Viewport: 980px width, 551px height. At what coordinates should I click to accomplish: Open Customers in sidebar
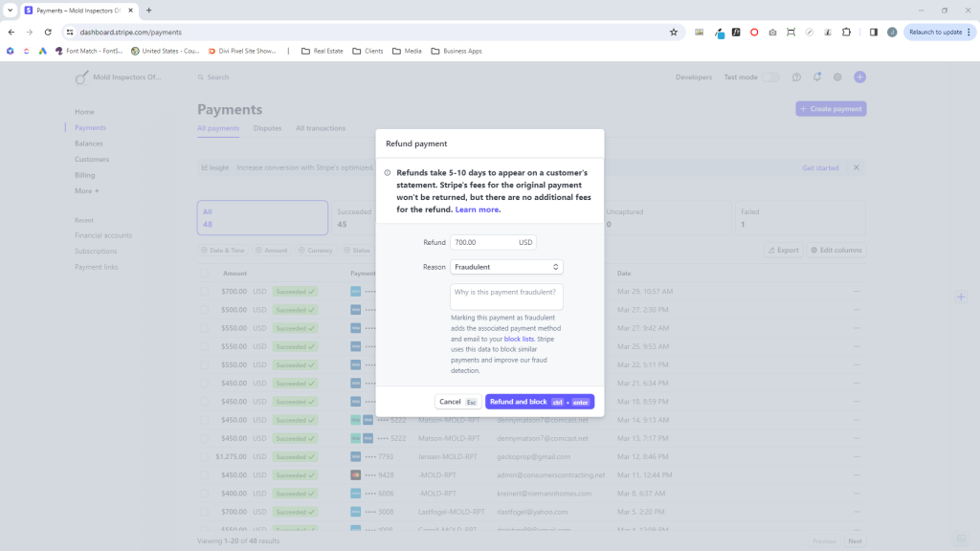point(92,160)
